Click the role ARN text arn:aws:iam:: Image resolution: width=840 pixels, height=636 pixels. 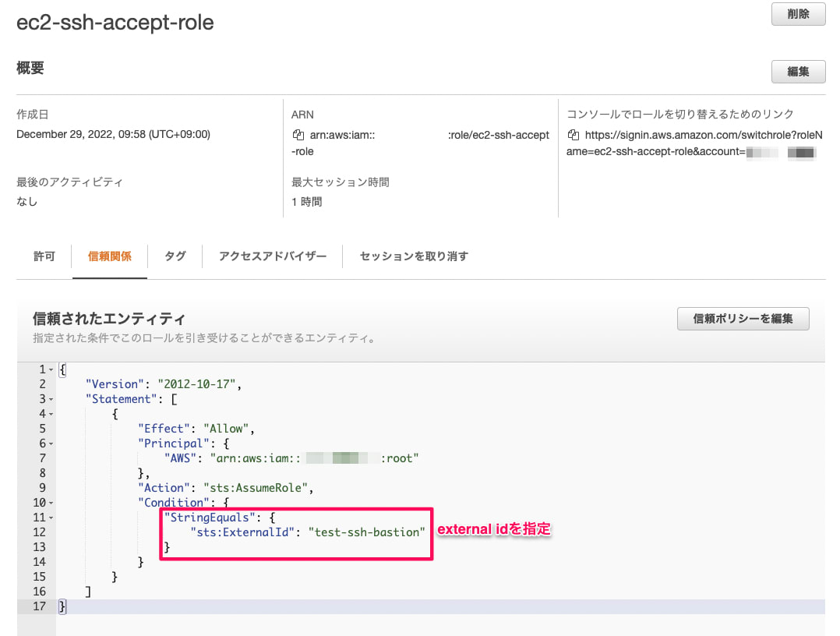342,135
